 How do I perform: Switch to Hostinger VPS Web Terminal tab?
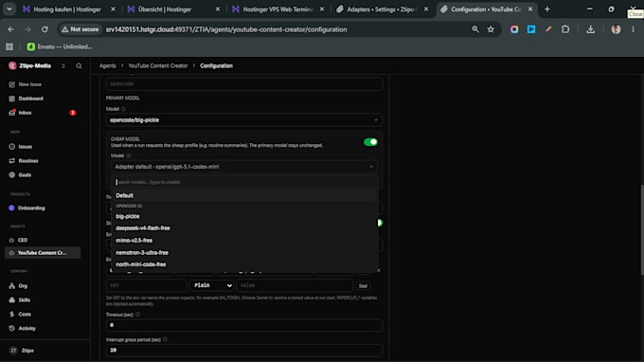277,9
